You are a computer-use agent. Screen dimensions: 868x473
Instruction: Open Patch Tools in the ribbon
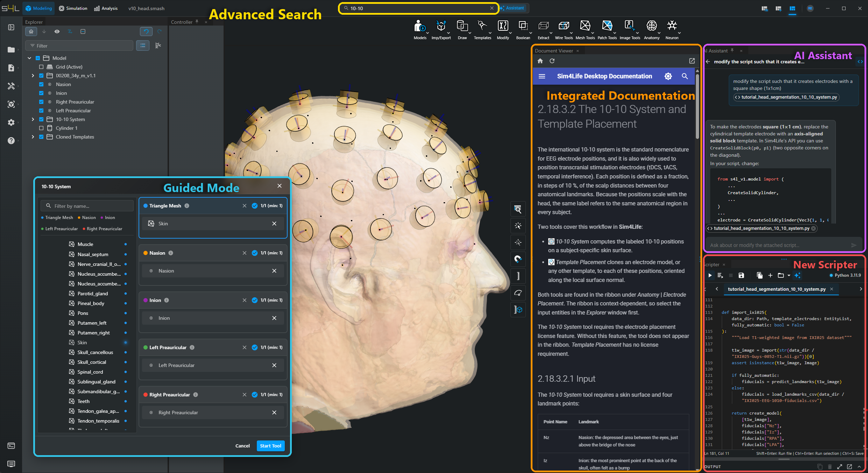[607, 29]
